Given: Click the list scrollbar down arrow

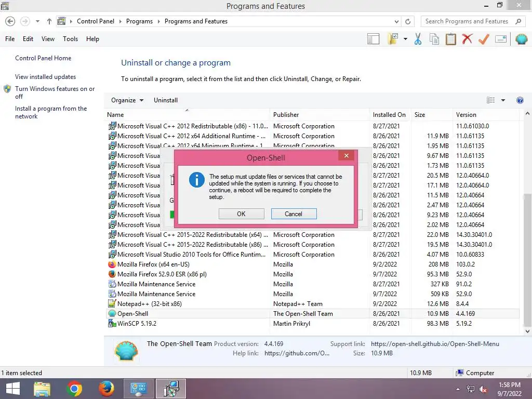Looking at the screenshot, I should pos(527,331).
